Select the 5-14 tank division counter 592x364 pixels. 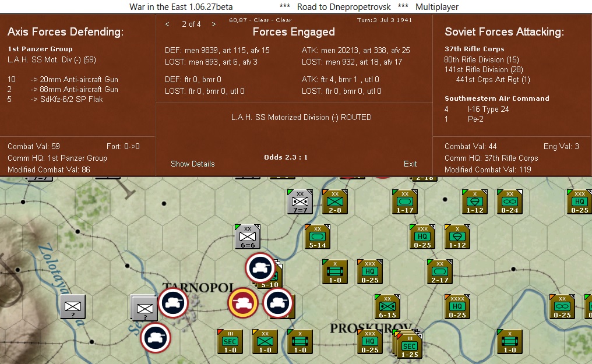pos(318,236)
